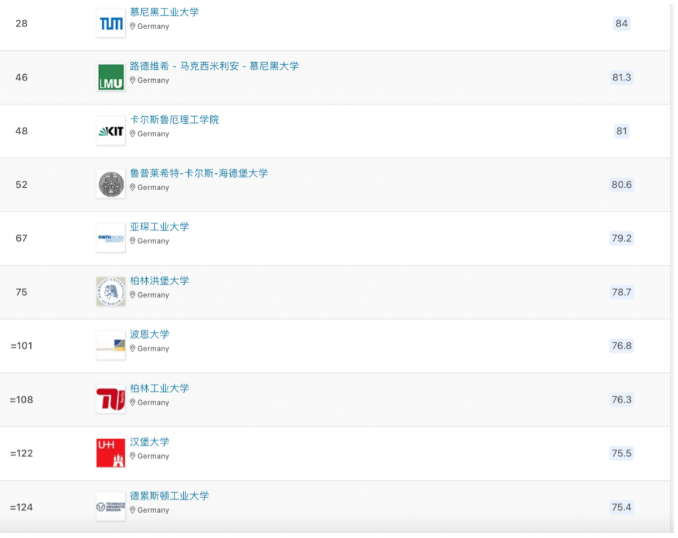Click location pin icon under 德累斯顿工业大学

[x=133, y=510]
